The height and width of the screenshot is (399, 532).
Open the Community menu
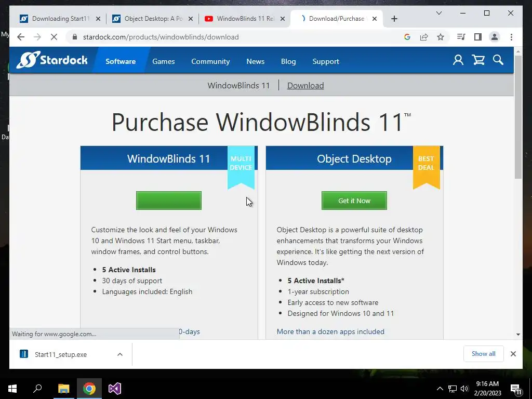click(x=210, y=61)
